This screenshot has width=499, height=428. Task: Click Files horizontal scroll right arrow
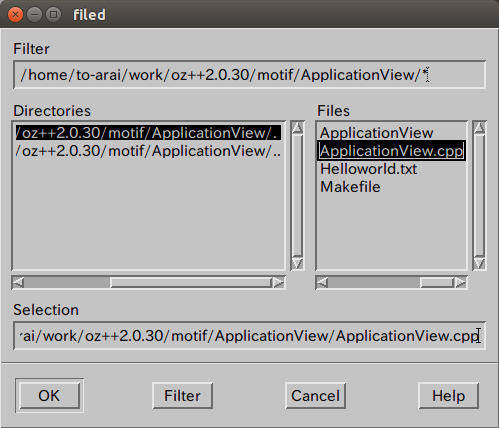tap(461, 283)
